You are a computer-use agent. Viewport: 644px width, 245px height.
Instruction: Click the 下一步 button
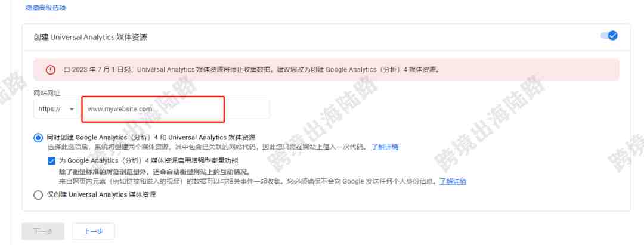click(43, 231)
